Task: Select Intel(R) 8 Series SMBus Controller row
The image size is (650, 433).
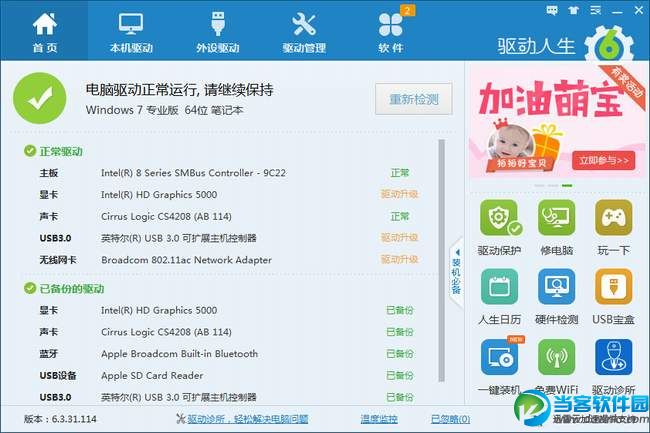Action: 229,173
